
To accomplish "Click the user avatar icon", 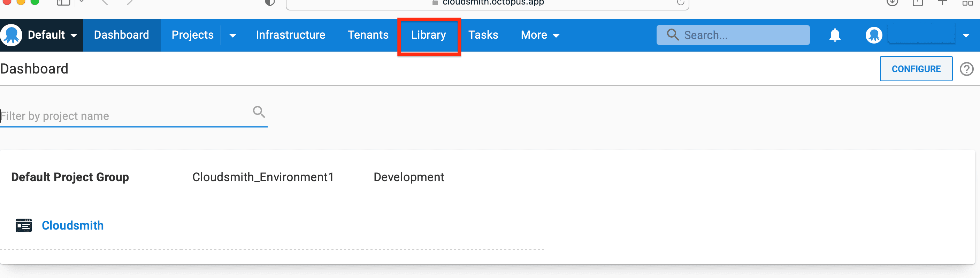I will [873, 36].
